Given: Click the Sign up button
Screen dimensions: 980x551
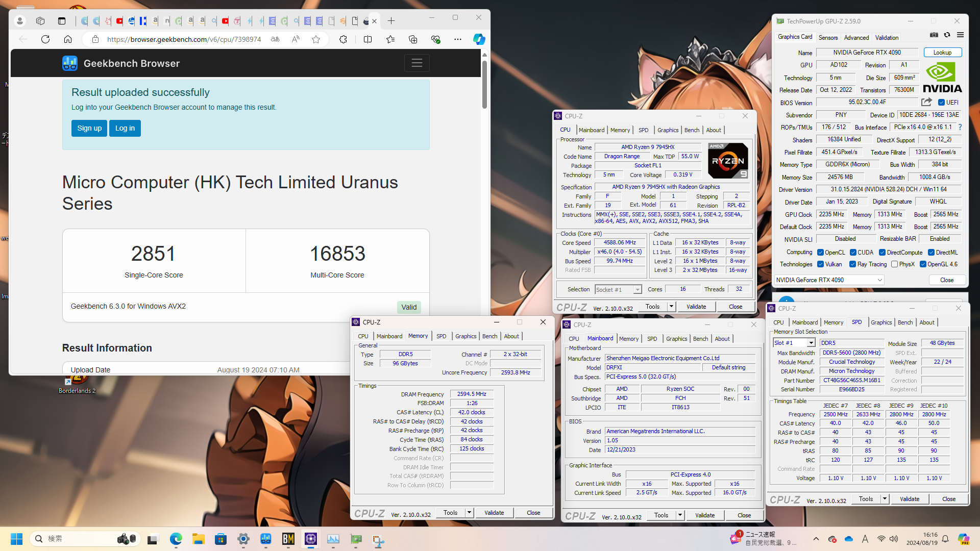Looking at the screenshot, I should (x=89, y=128).
